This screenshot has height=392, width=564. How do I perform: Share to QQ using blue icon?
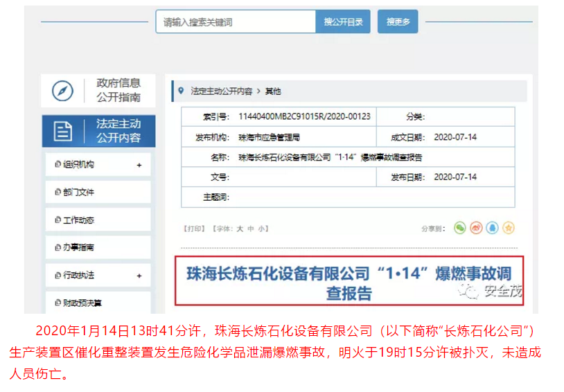(492, 228)
